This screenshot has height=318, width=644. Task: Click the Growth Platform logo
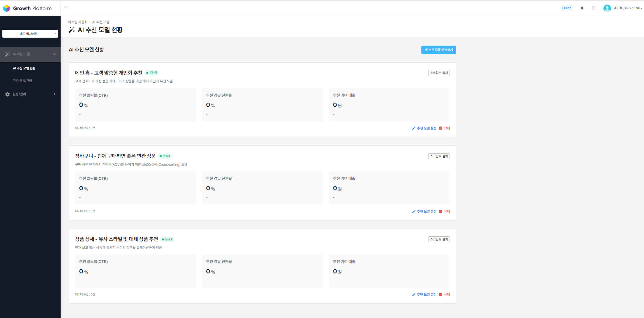click(27, 8)
